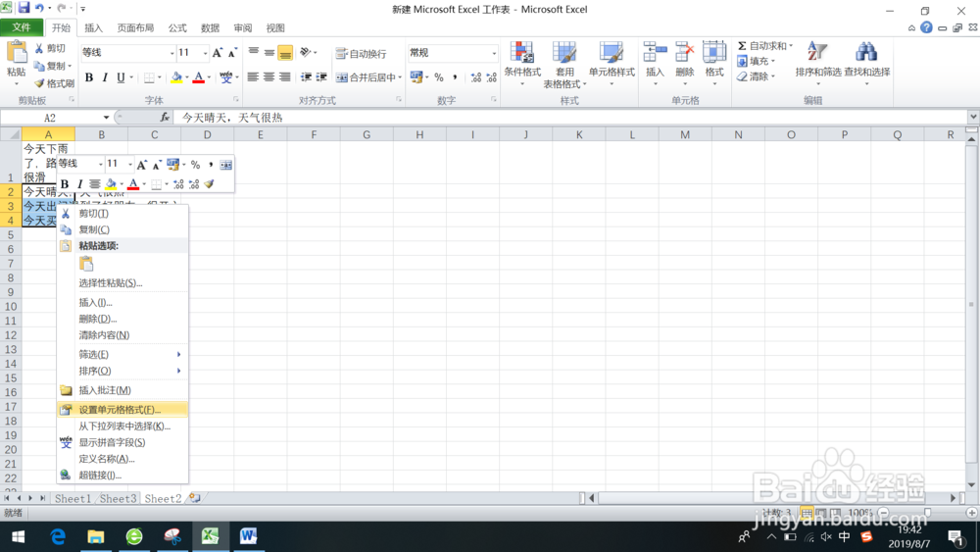Toggle Italic in the ribbon font group
Screen dimensions: 980x552
(105, 77)
